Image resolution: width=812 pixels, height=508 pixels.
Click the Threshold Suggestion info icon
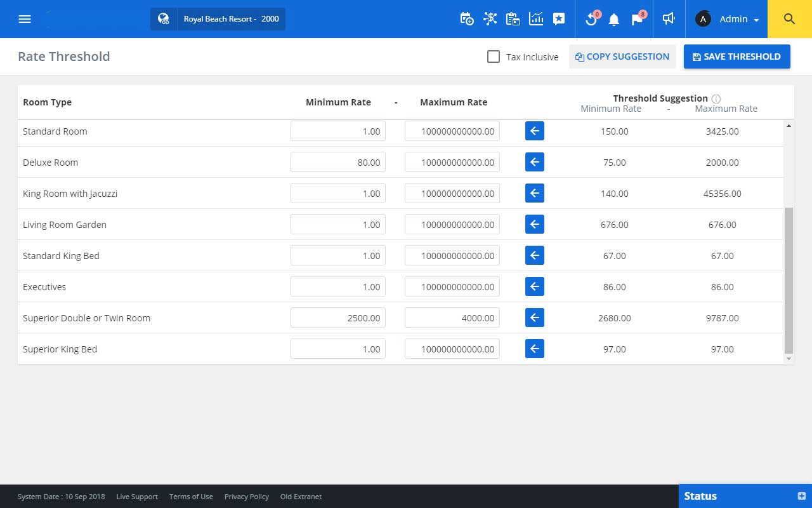pyautogui.click(x=716, y=98)
